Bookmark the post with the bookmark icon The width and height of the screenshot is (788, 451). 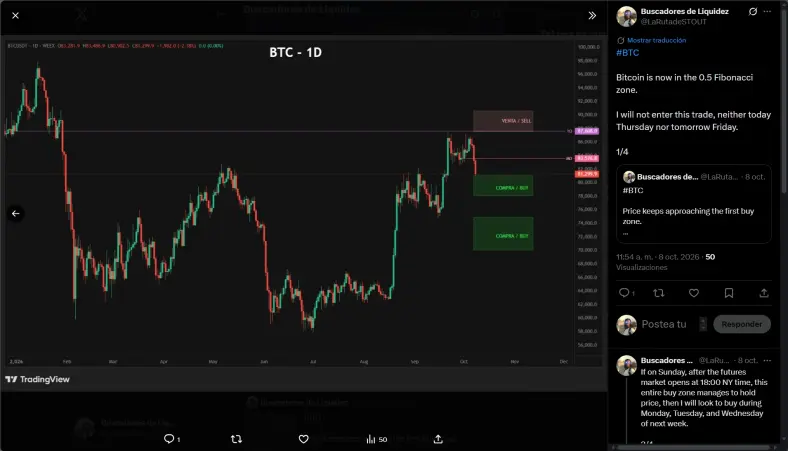729,293
